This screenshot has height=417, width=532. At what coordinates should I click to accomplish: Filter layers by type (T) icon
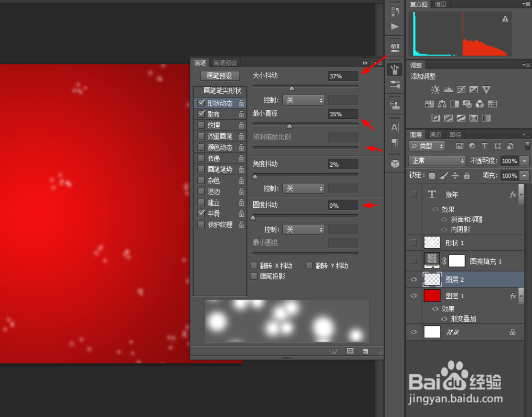pos(485,146)
